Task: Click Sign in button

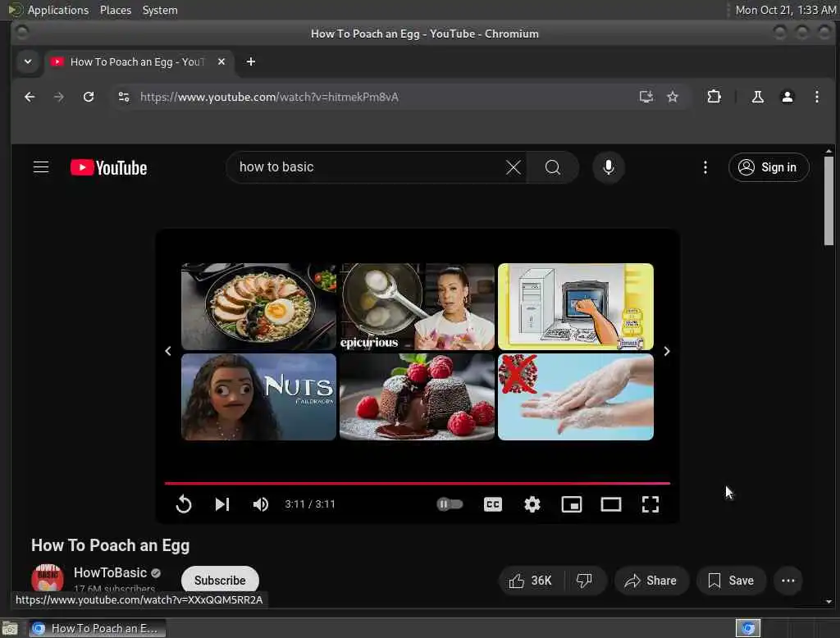Action: point(768,167)
